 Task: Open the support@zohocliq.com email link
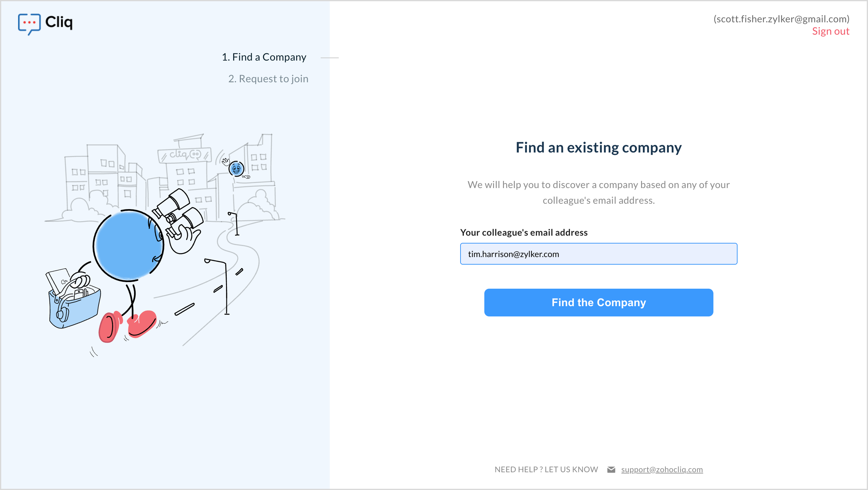coord(662,470)
